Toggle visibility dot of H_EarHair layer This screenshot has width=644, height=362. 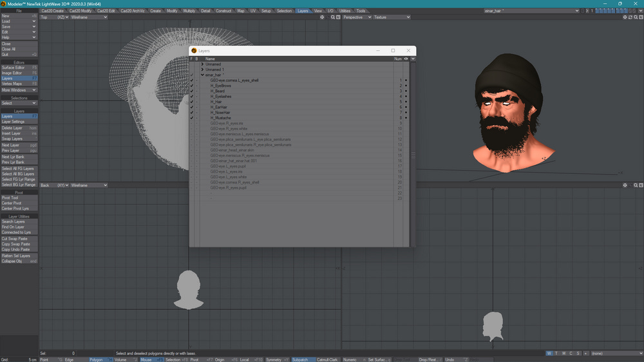pos(406,107)
